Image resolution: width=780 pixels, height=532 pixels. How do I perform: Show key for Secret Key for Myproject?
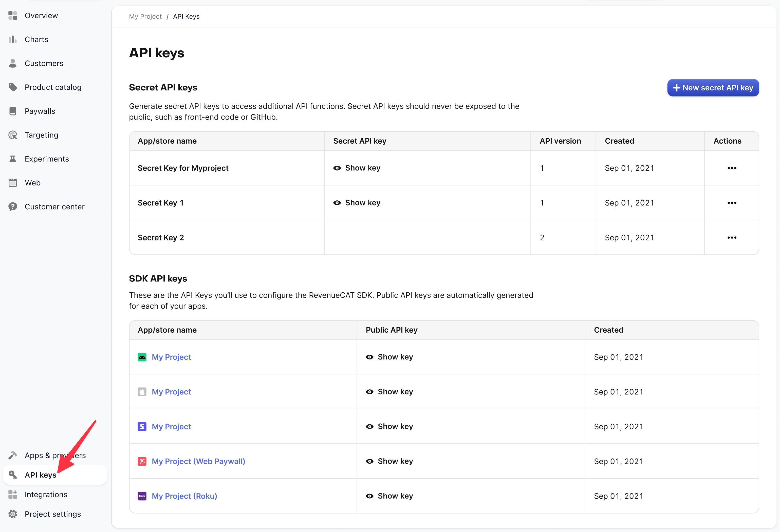[x=357, y=168]
